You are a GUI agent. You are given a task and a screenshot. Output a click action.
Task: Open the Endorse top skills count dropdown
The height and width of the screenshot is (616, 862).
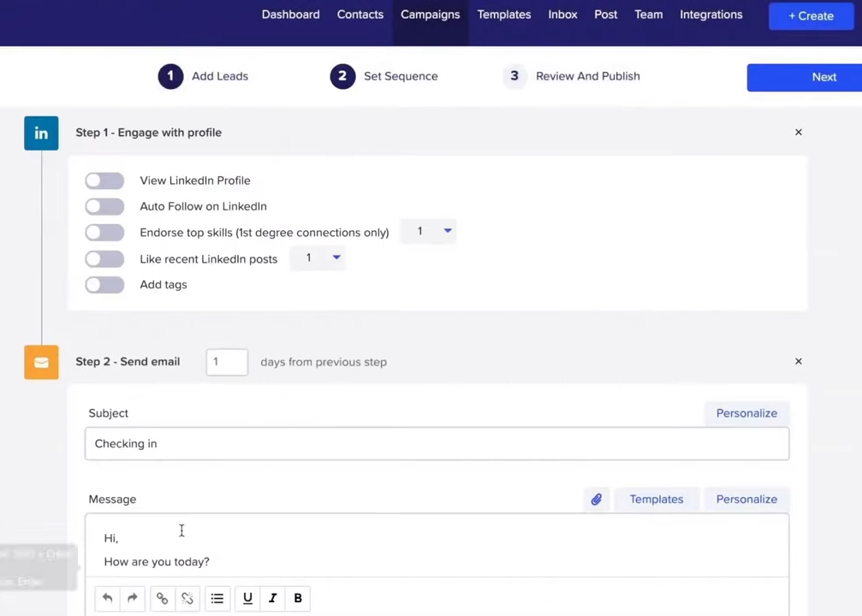(x=429, y=231)
